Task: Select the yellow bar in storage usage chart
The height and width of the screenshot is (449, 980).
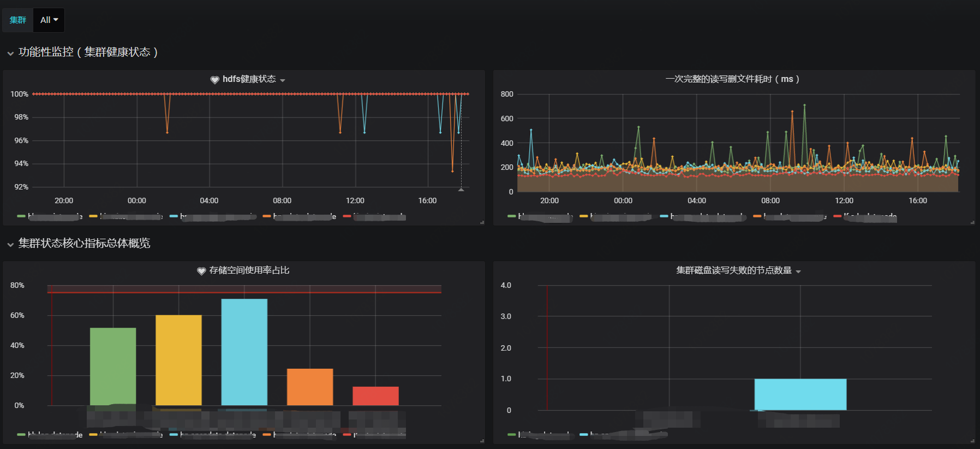Action: (178, 360)
